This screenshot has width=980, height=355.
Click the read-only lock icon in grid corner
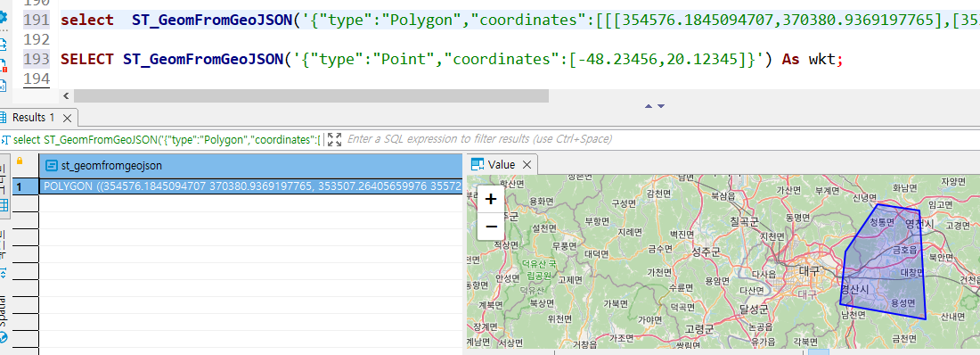coord(20,161)
